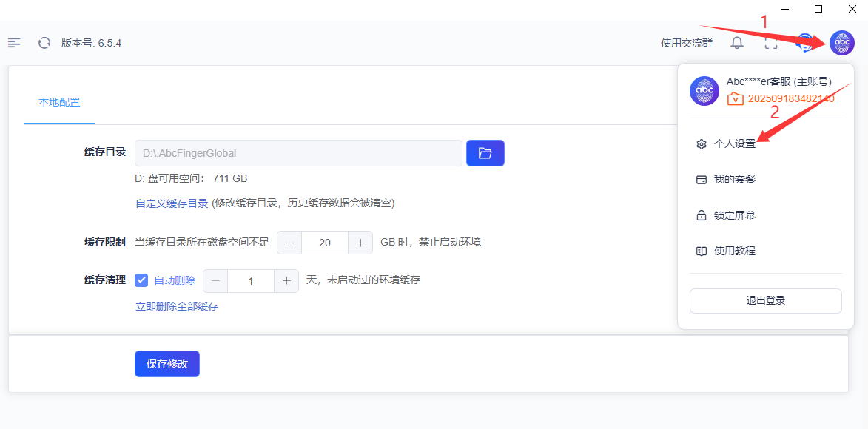Screen dimensions: 868x429
Task: Toggle 自动删除 checkbox
Action: pyautogui.click(x=142, y=280)
